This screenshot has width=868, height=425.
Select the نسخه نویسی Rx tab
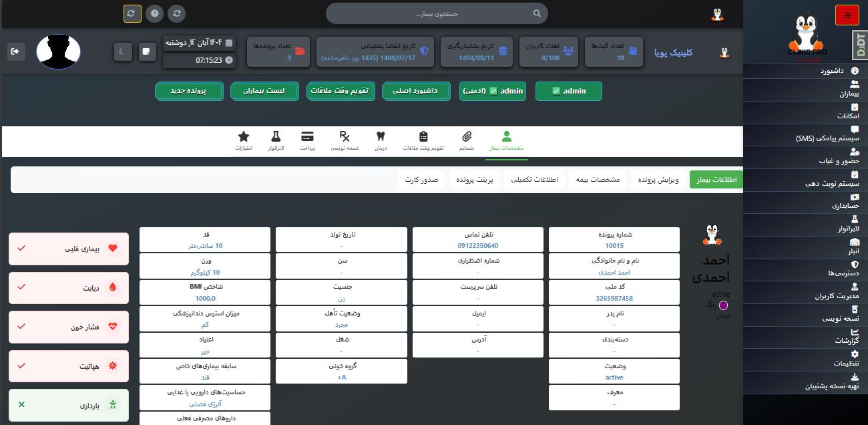click(x=345, y=141)
